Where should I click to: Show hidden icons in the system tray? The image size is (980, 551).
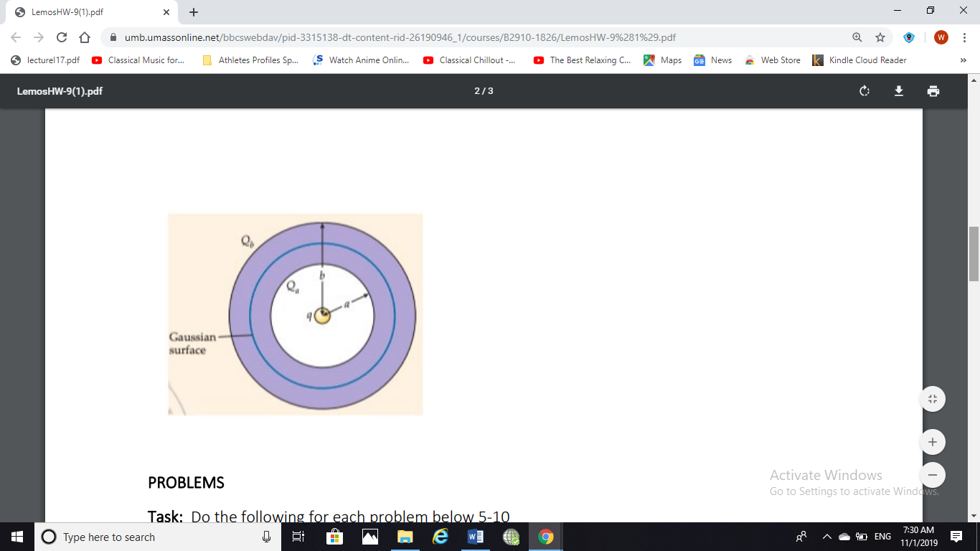pos(826,537)
